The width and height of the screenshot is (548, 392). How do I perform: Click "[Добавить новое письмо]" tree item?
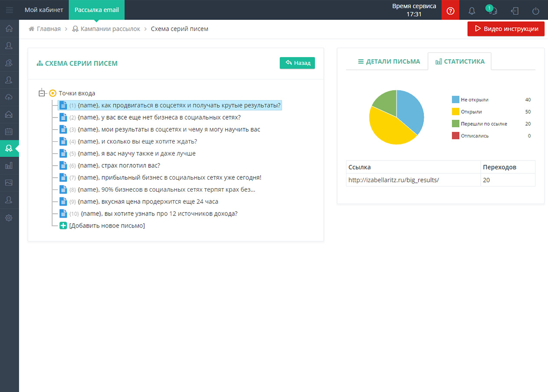coord(107,226)
